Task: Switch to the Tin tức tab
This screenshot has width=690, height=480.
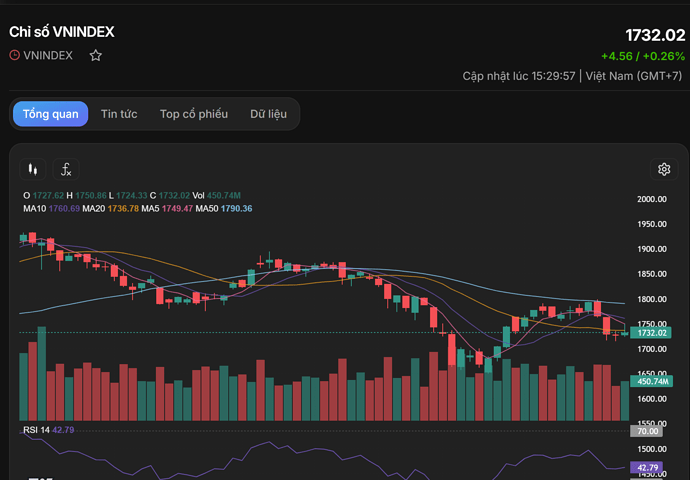Action: point(119,114)
